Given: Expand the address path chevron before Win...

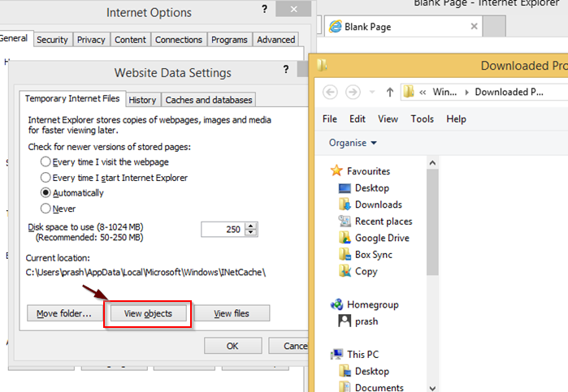Looking at the screenshot, I should pyautogui.click(x=423, y=93).
